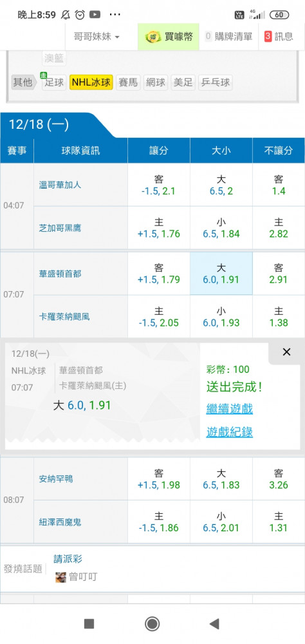This screenshot has height=644, width=305.
Task: Open the 哥哥妹妹 account dropdown
Action: click(x=97, y=37)
